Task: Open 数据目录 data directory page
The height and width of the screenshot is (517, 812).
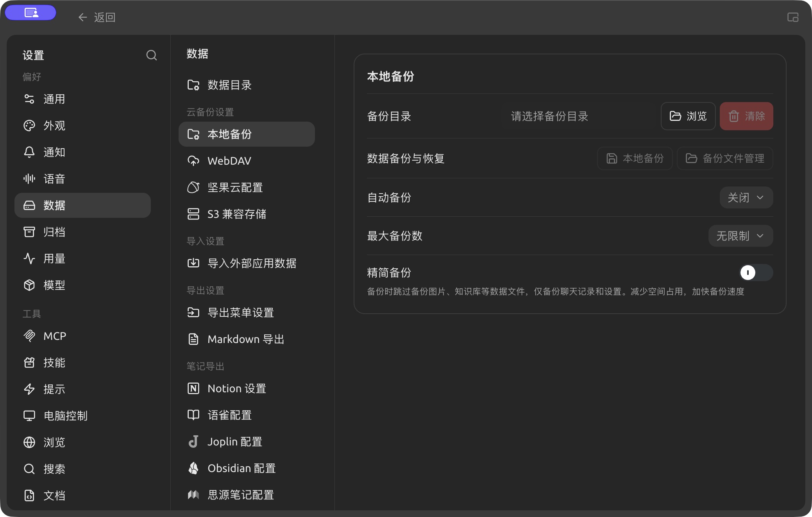Action: 247,85
